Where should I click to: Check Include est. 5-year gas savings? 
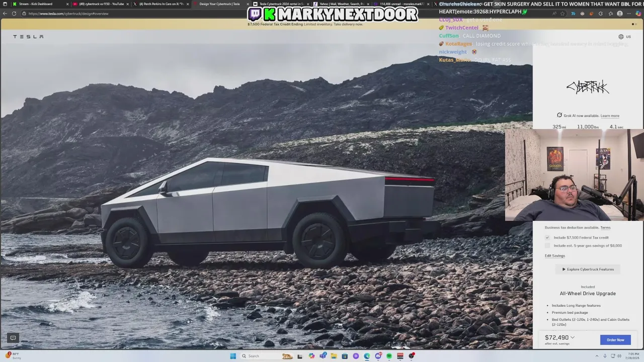coord(547,245)
